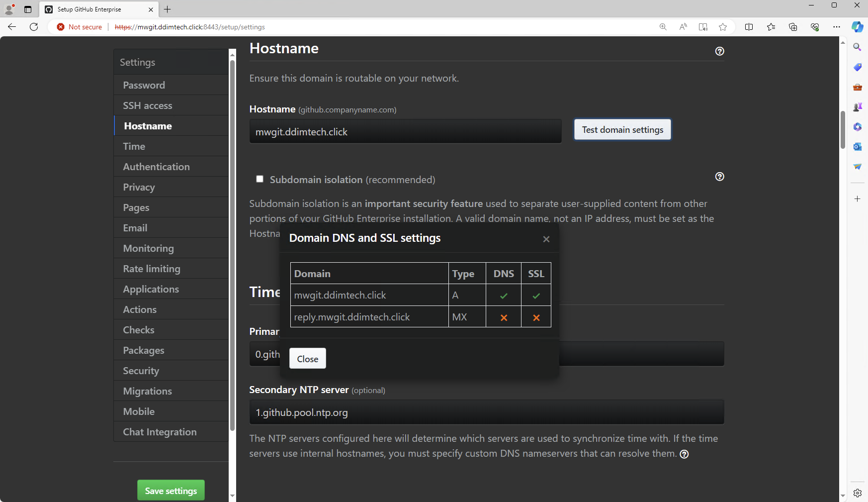Open Chat Integration settings
This screenshot has height=502, width=868.
coord(171,432)
